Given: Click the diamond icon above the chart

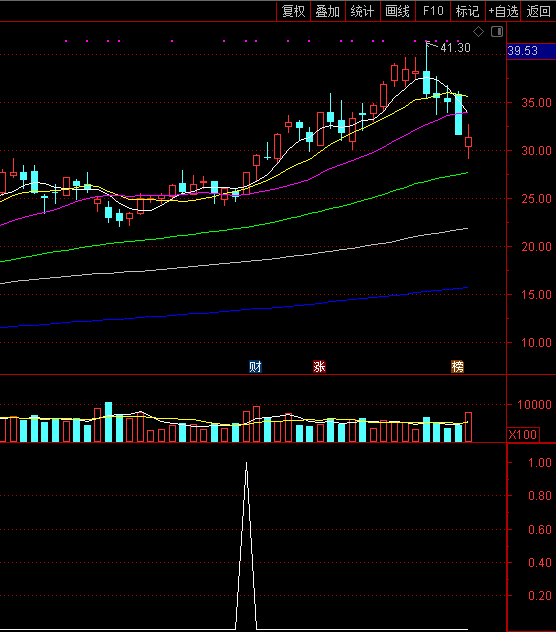Looking at the screenshot, I should pyautogui.click(x=478, y=31).
